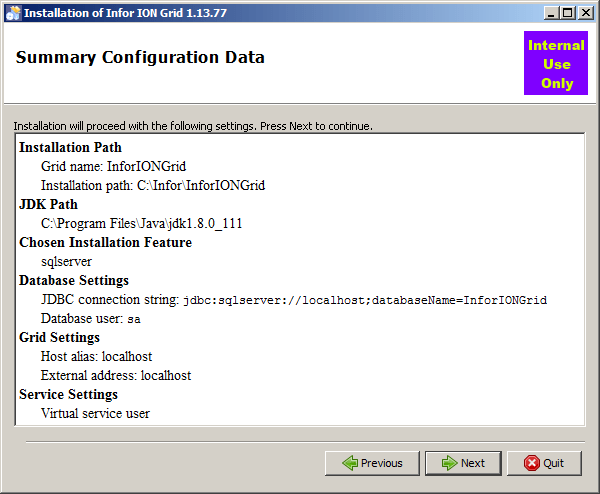Click the purple Internal Use Only badge

coord(557,64)
